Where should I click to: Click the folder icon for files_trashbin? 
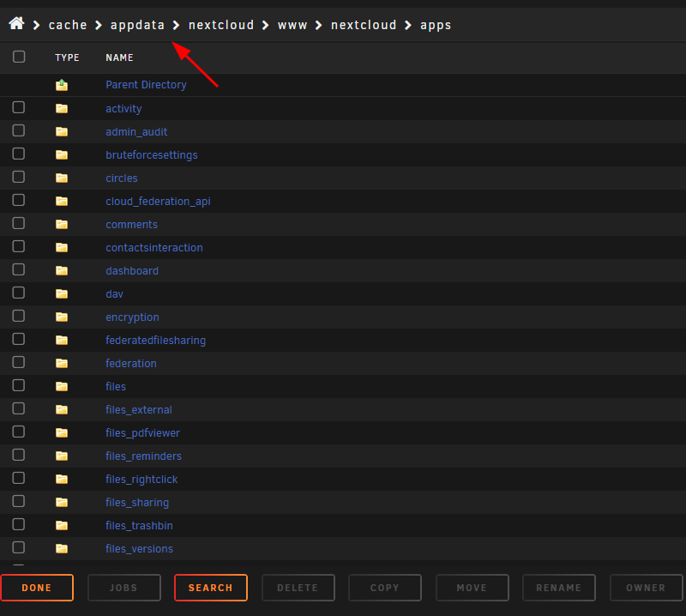62,525
